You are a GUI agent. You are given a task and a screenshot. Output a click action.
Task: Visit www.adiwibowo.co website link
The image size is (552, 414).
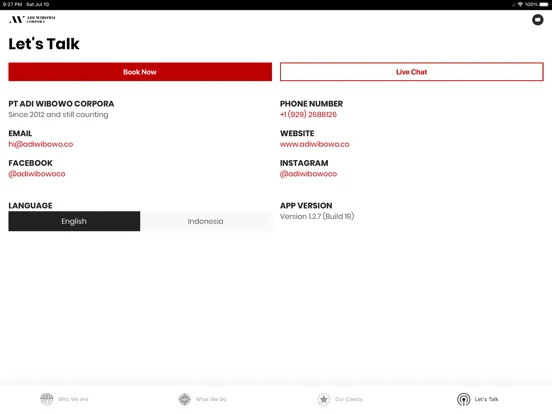click(315, 144)
